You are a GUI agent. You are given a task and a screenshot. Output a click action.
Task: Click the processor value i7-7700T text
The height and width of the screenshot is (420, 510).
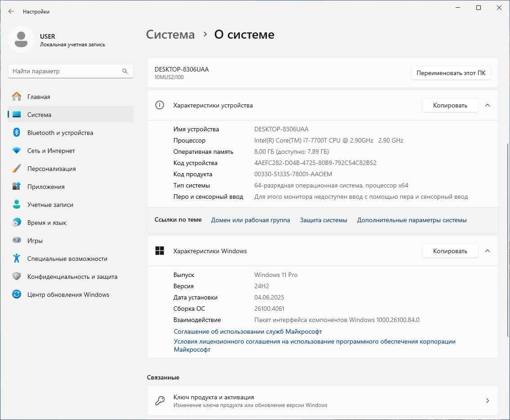[328, 140]
